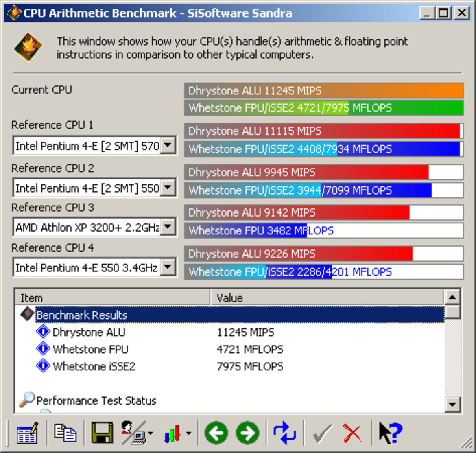Open the options table-with-pencil icon

coord(28,433)
